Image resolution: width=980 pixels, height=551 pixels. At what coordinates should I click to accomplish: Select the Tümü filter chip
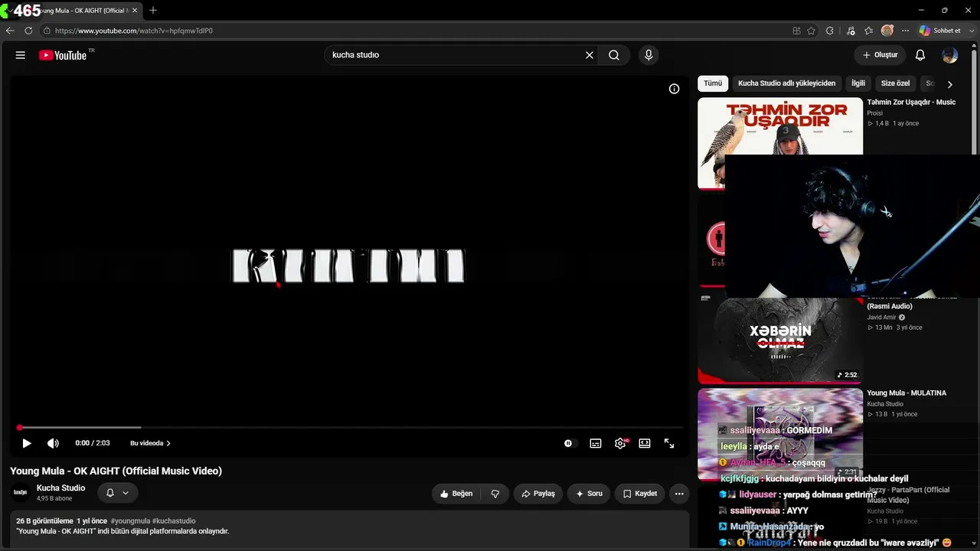(x=713, y=83)
